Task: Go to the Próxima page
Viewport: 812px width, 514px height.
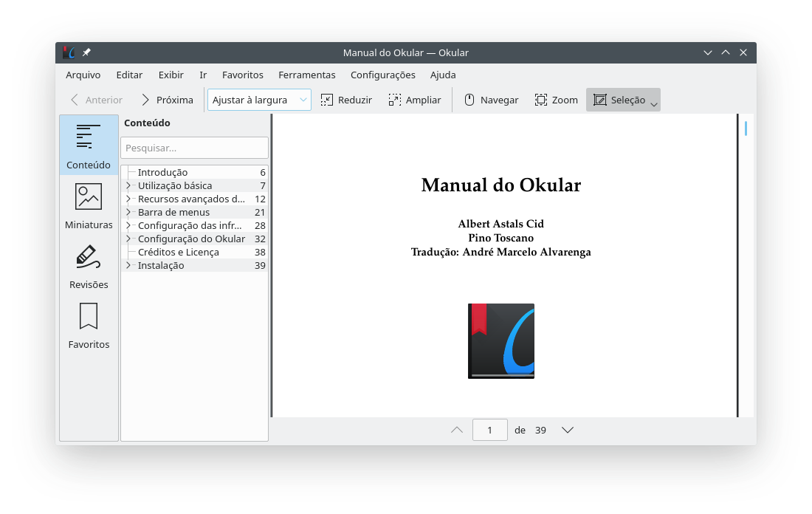Action: pyautogui.click(x=167, y=100)
